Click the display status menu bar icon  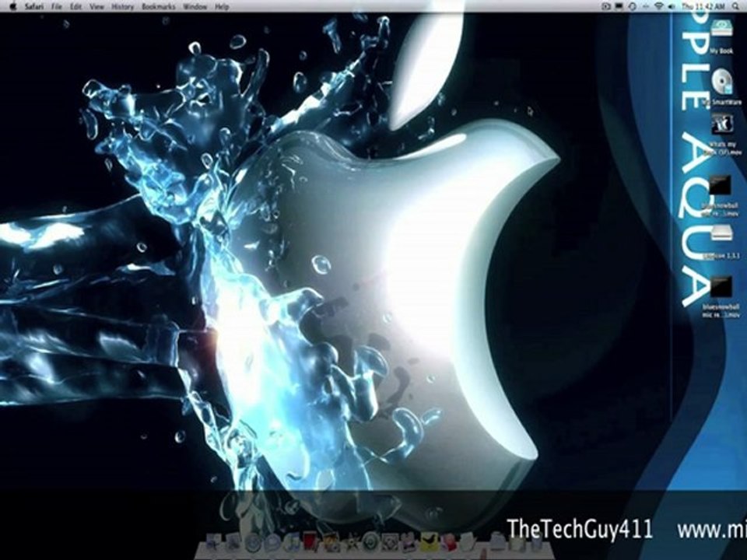pos(619,7)
